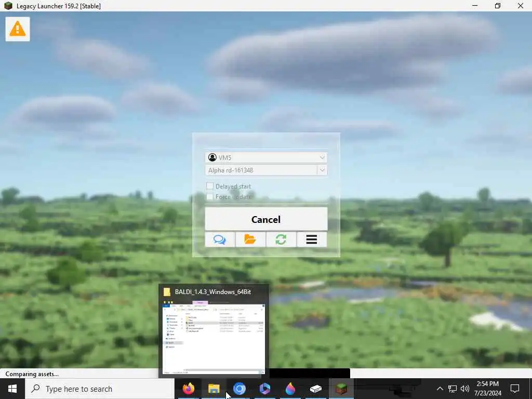Open the network status tray icon
Screen dimensions: 532x399
point(453,389)
